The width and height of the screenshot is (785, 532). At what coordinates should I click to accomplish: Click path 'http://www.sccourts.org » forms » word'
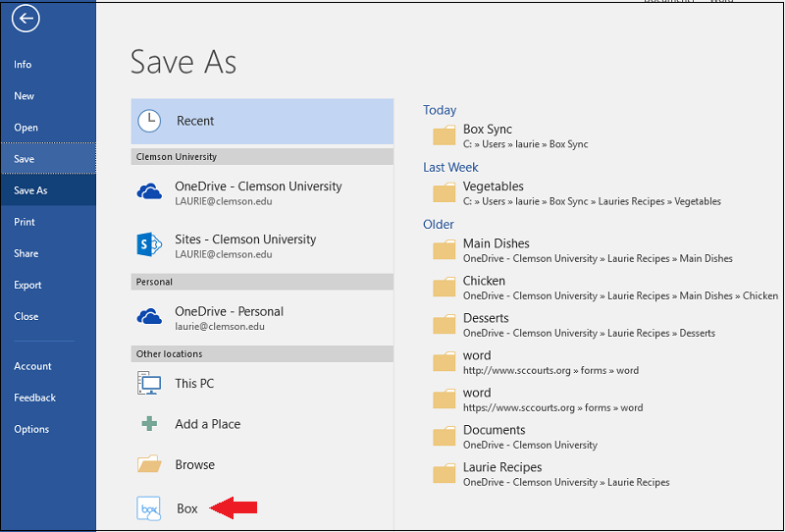[550, 371]
